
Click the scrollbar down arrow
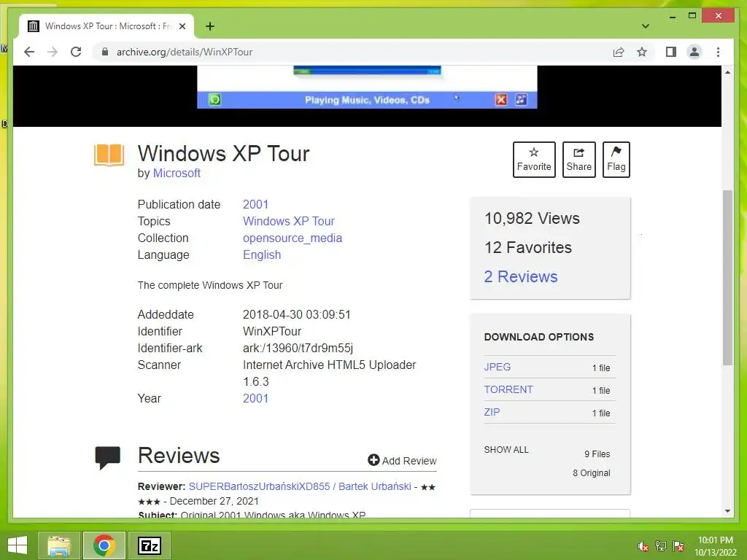click(x=727, y=511)
